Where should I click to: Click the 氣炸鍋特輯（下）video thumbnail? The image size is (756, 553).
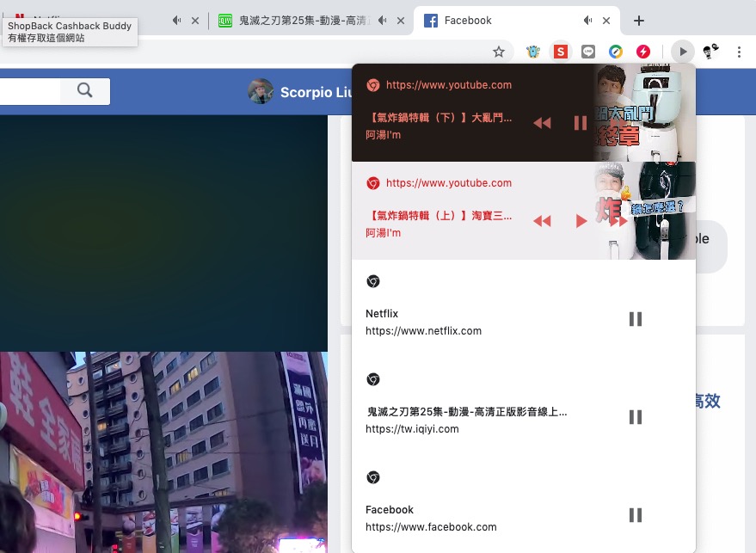pos(645,113)
